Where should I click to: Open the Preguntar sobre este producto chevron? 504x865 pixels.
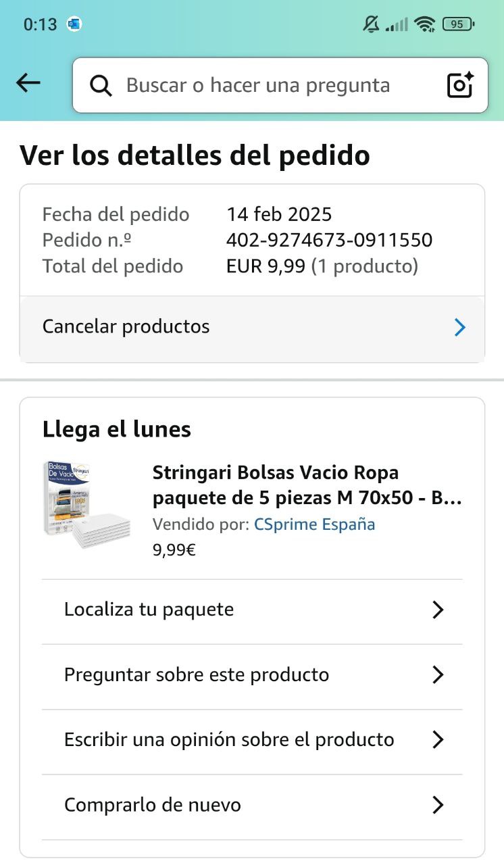point(438,675)
